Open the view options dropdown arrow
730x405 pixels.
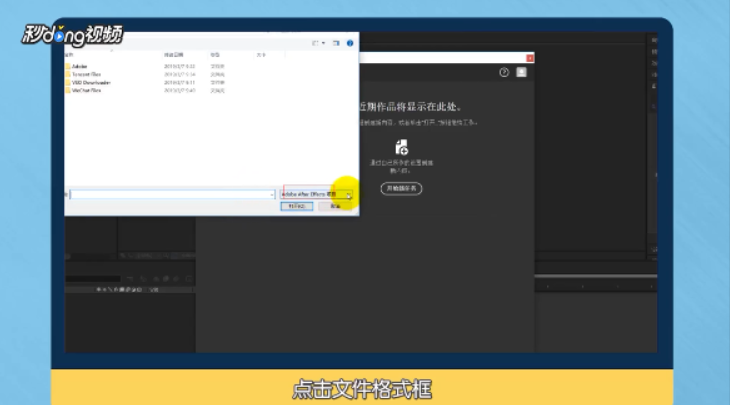(x=323, y=43)
